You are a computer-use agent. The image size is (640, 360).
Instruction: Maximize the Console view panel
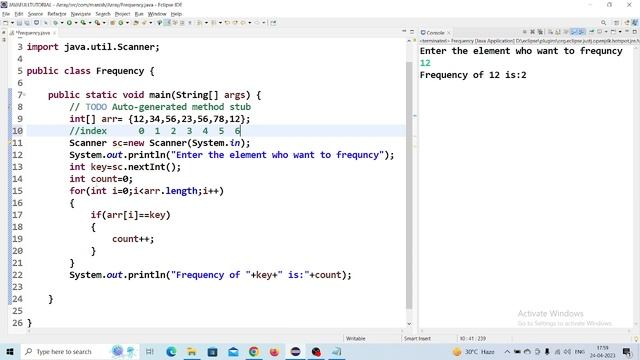pos(635,32)
